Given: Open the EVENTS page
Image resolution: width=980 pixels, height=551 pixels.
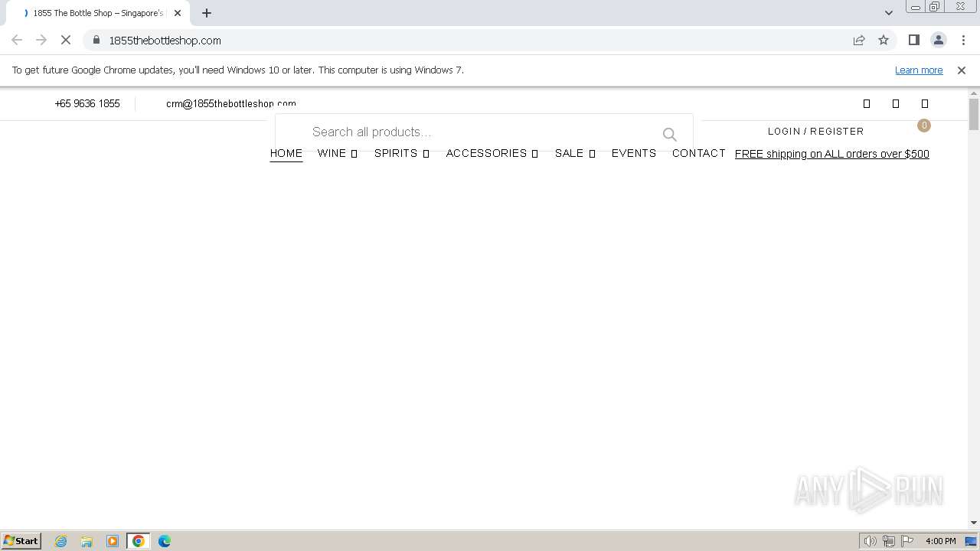Looking at the screenshot, I should [634, 153].
